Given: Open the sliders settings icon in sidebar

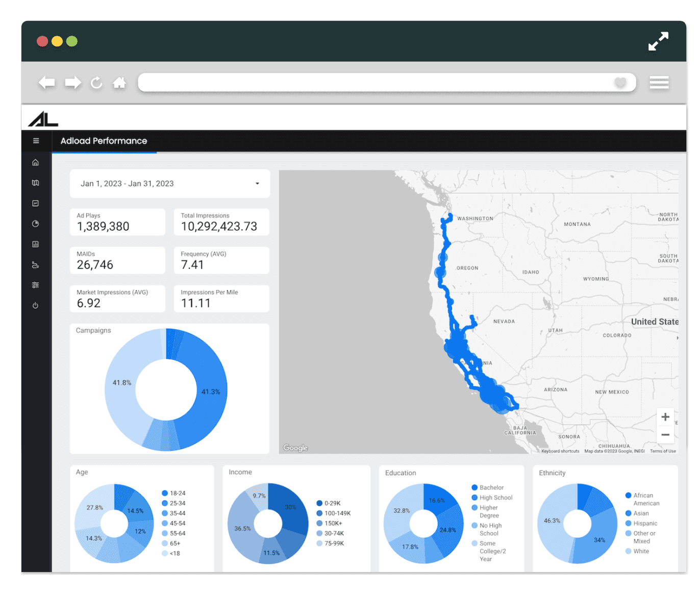Looking at the screenshot, I should click(x=35, y=285).
